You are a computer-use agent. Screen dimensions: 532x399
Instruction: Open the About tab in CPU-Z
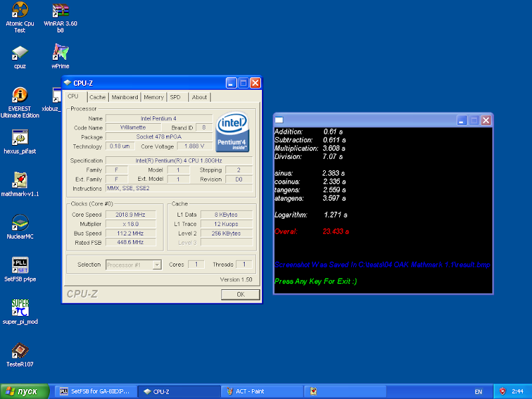tap(199, 97)
